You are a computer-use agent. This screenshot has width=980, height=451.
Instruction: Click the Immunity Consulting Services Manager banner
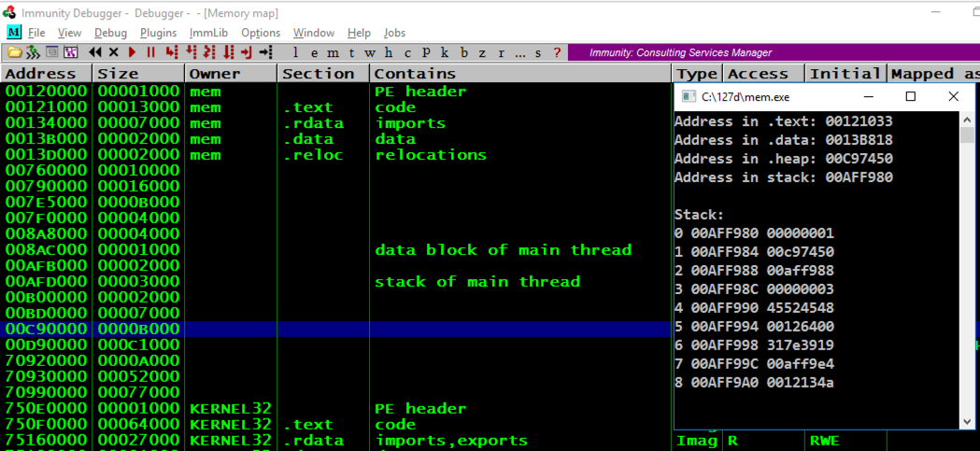click(774, 52)
